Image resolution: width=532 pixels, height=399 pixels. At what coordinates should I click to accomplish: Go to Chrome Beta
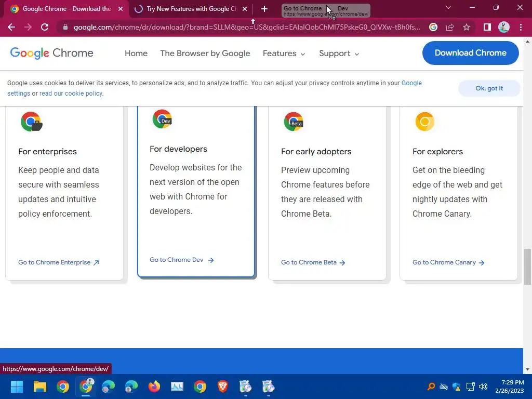[x=313, y=262]
